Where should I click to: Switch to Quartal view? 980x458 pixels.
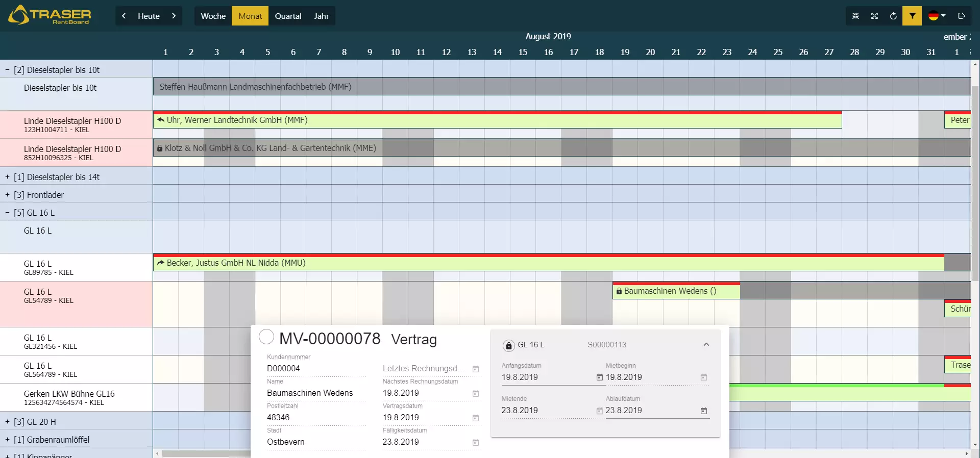pyautogui.click(x=288, y=16)
